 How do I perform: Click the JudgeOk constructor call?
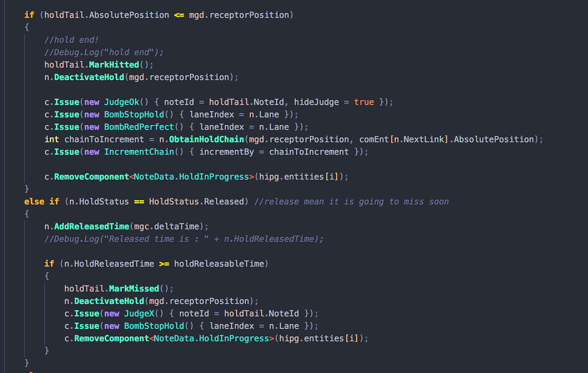pos(122,102)
